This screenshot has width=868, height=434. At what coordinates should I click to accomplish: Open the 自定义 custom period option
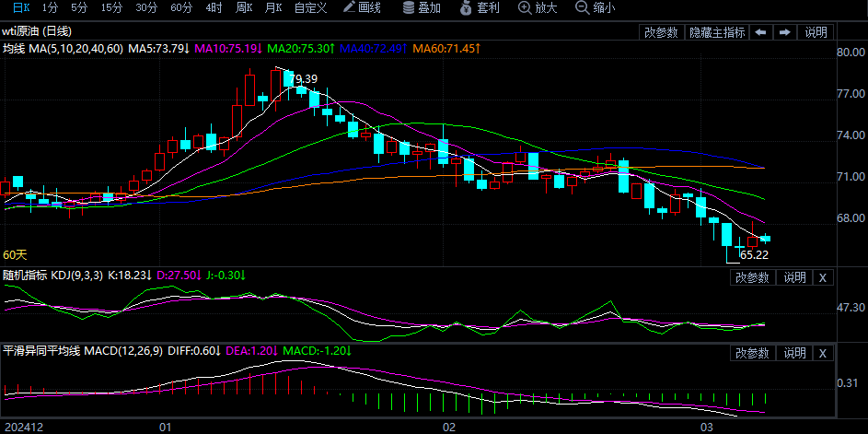point(310,8)
